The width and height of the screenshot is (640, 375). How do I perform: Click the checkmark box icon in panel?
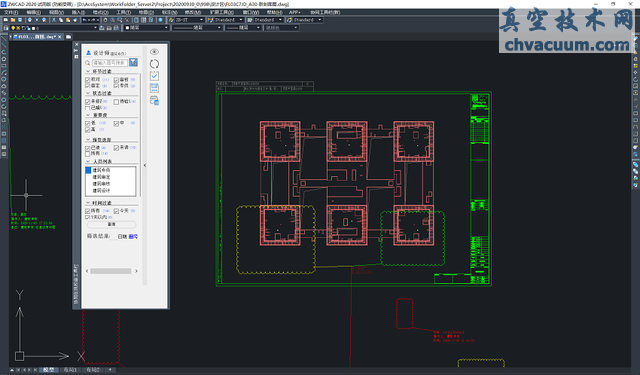point(154,76)
